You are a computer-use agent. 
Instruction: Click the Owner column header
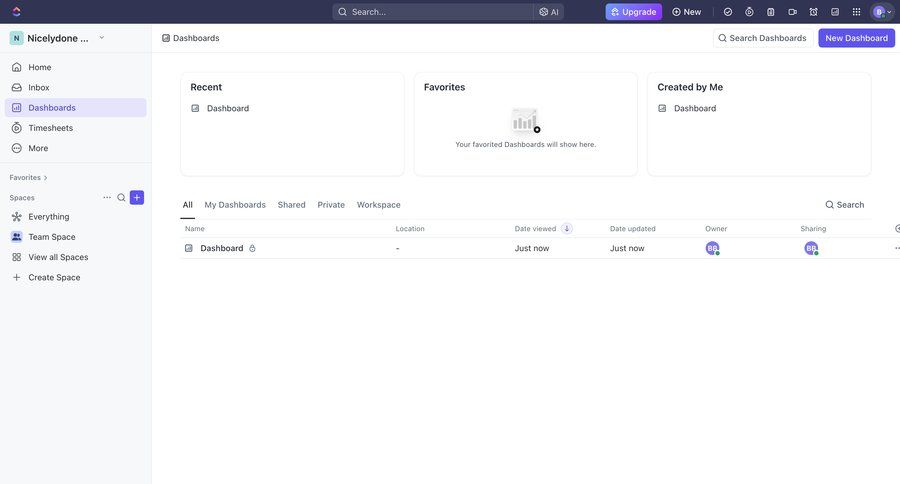click(716, 229)
